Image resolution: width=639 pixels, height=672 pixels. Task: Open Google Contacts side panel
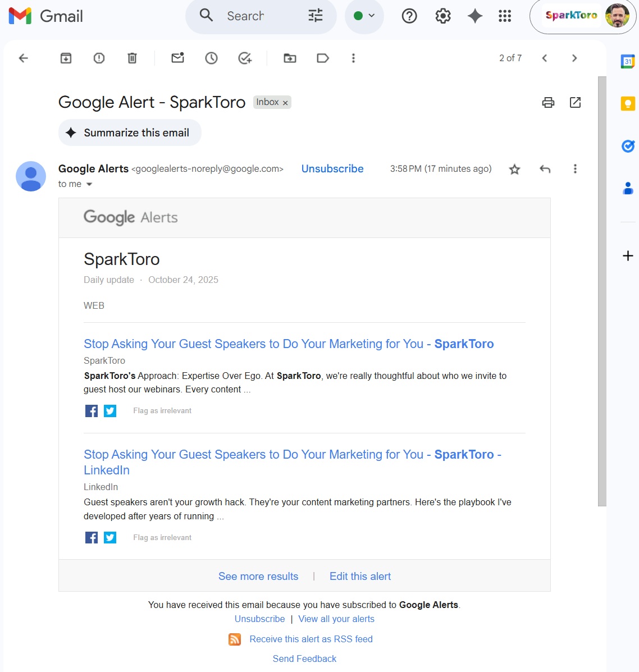pos(628,188)
